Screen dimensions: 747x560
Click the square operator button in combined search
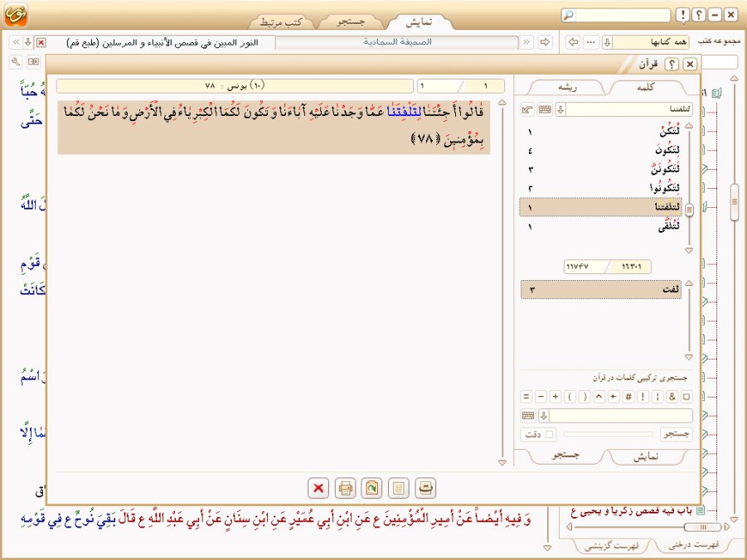686,396
